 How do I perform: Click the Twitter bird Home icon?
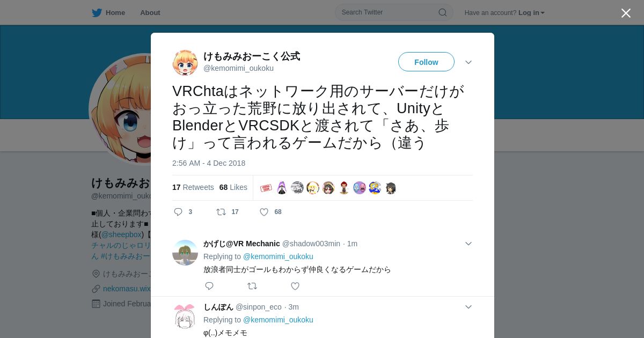pos(97,12)
